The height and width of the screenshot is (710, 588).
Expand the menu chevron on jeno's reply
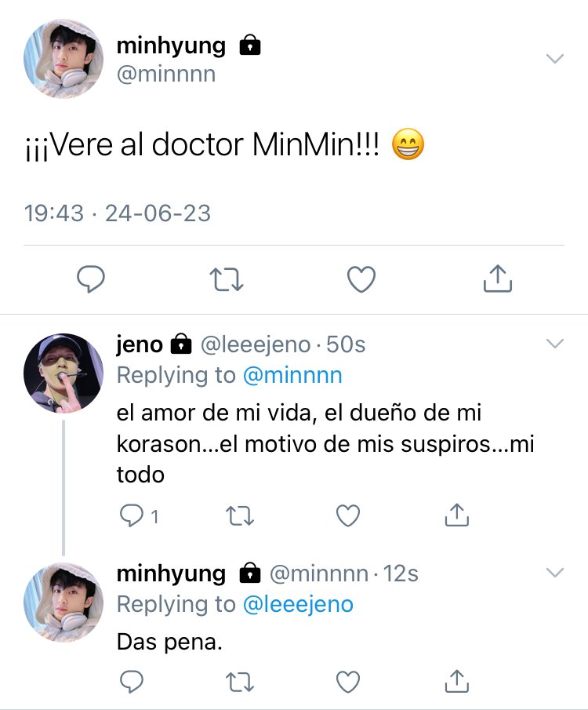pos(554,343)
